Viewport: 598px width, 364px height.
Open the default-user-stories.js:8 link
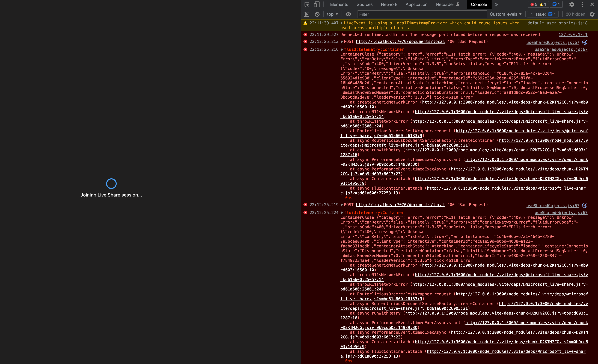pyautogui.click(x=557, y=23)
